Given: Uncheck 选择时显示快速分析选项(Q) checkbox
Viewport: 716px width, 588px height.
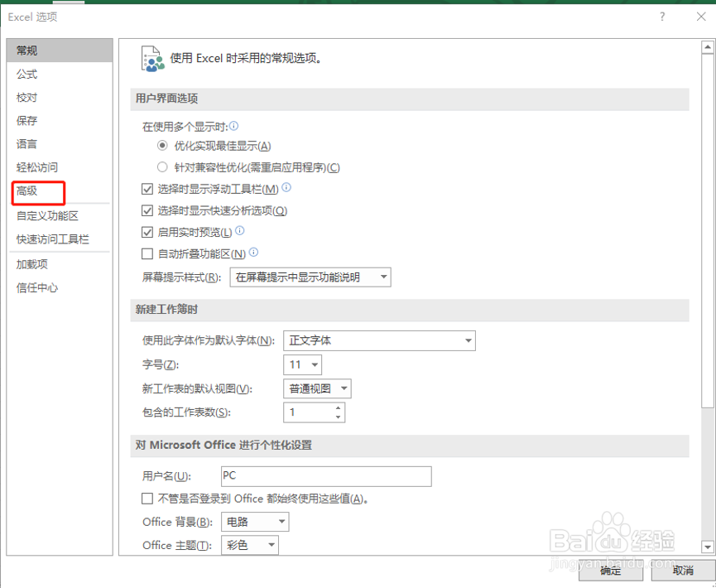Looking at the screenshot, I should click(147, 210).
